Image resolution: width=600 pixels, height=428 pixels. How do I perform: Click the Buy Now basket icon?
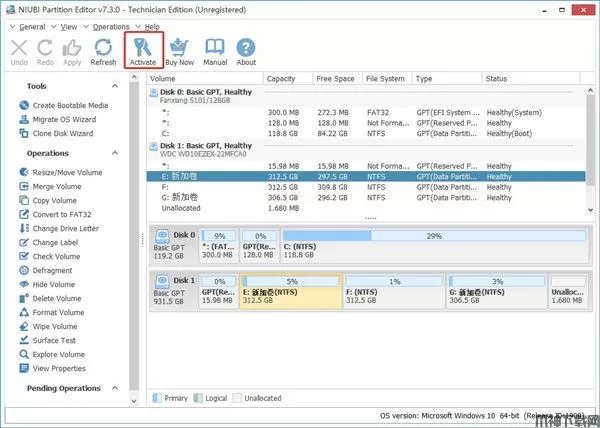(179, 47)
